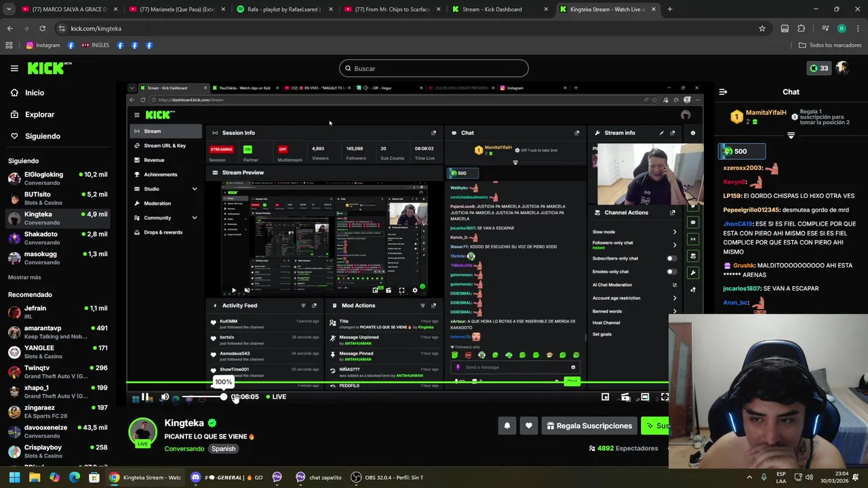This screenshot has height=488, width=868.
Task: Open Todos los marcadores folder
Action: (830, 45)
